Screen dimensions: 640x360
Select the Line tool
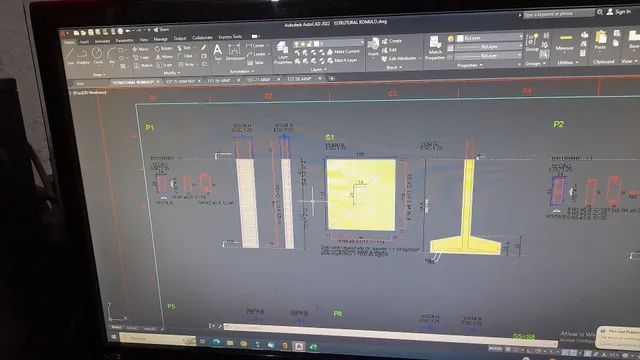click(70, 56)
